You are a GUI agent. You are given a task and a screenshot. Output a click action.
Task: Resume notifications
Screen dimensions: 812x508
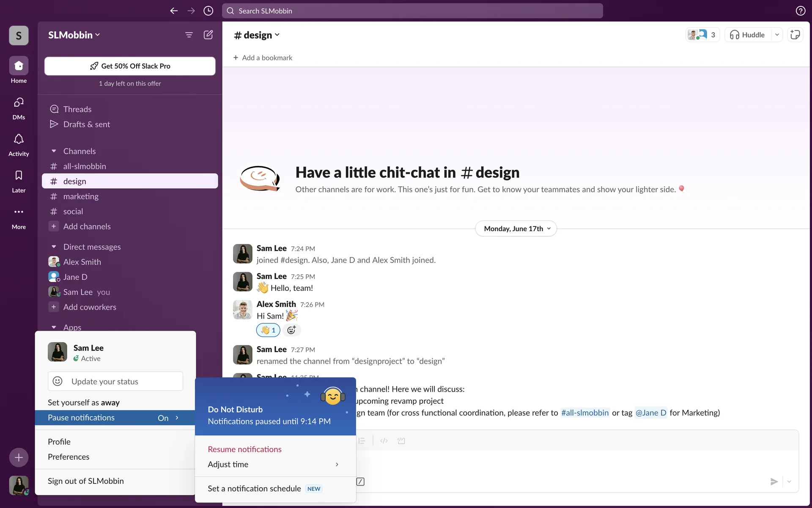click(244, 449)
